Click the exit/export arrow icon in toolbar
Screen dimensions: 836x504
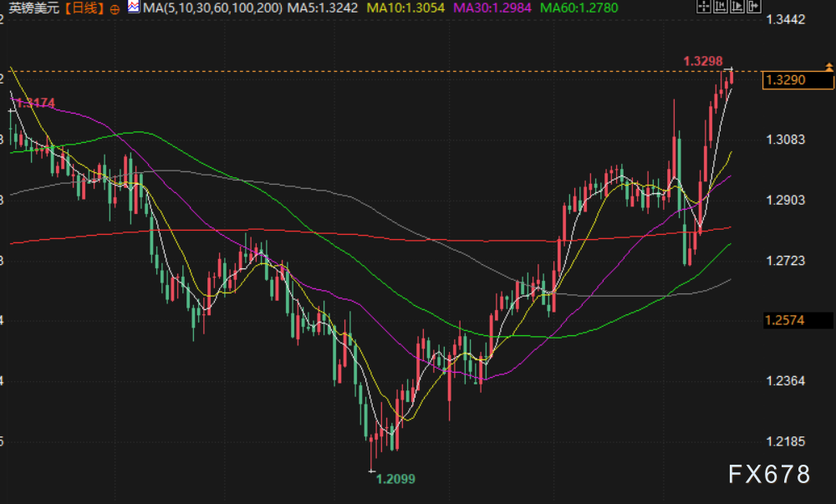[x=753, y=8]
